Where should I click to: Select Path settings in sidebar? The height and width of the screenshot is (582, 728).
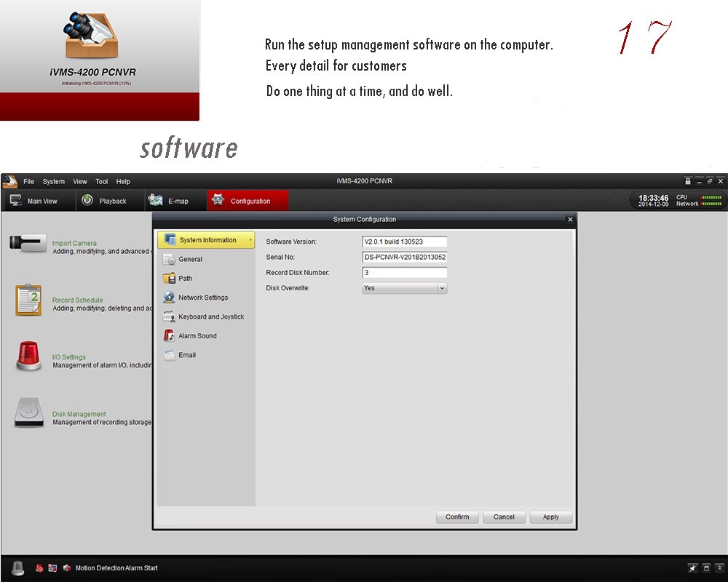coord(185,279)
